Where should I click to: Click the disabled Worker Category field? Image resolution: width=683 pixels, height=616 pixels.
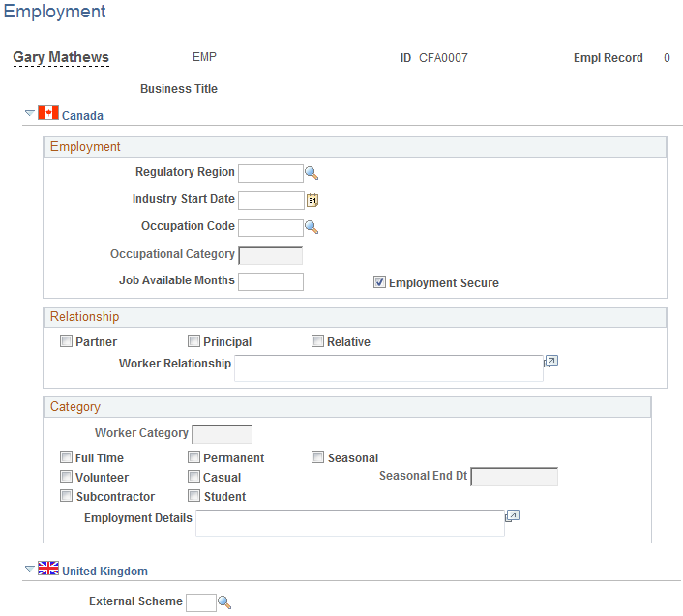[222, 434]
